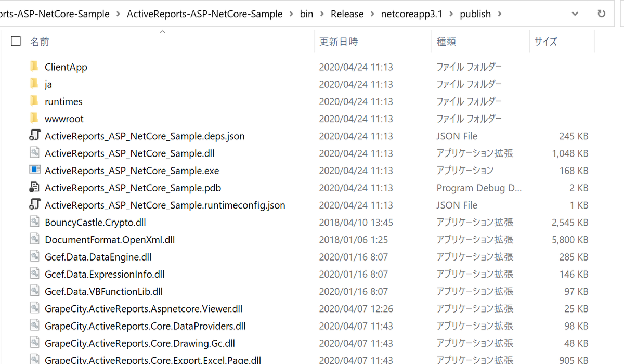Click the runtimes folder icon

pos(34,100)
